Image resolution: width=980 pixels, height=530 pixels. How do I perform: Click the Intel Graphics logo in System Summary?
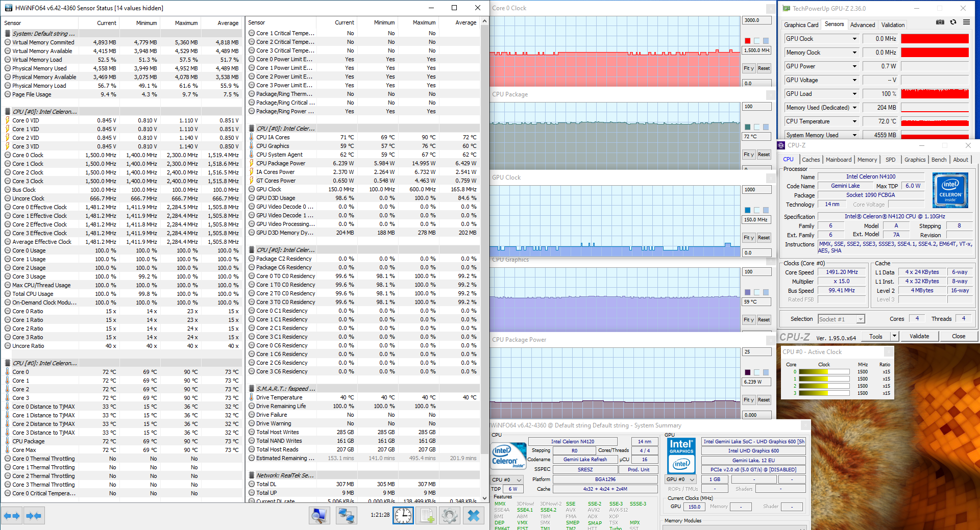(681, 455)
